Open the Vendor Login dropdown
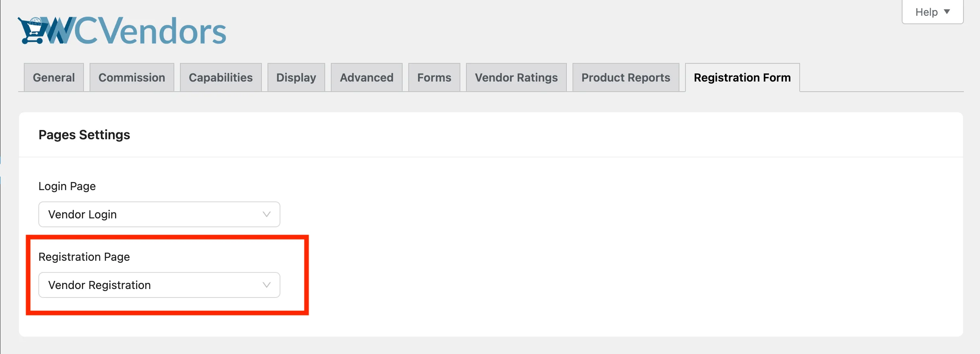 tap(159, 214)
